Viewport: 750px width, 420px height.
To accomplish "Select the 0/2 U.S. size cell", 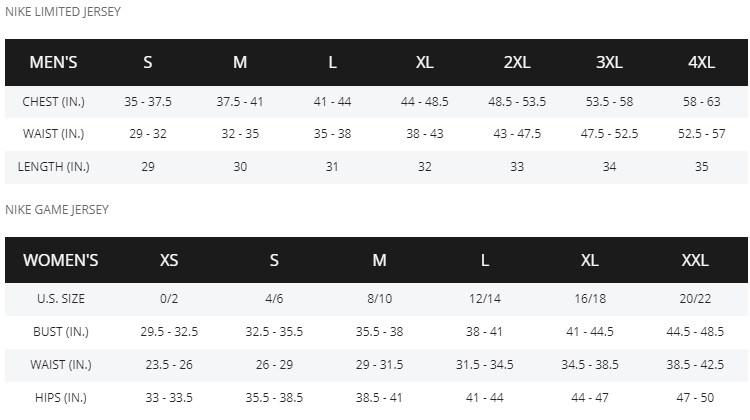I will (x=169, y=299).
